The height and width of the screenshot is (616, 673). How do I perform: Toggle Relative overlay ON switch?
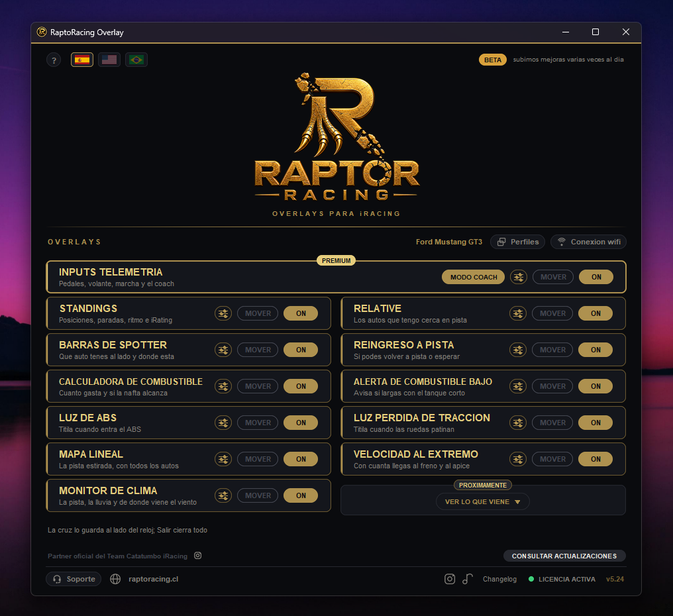[595, 314]
